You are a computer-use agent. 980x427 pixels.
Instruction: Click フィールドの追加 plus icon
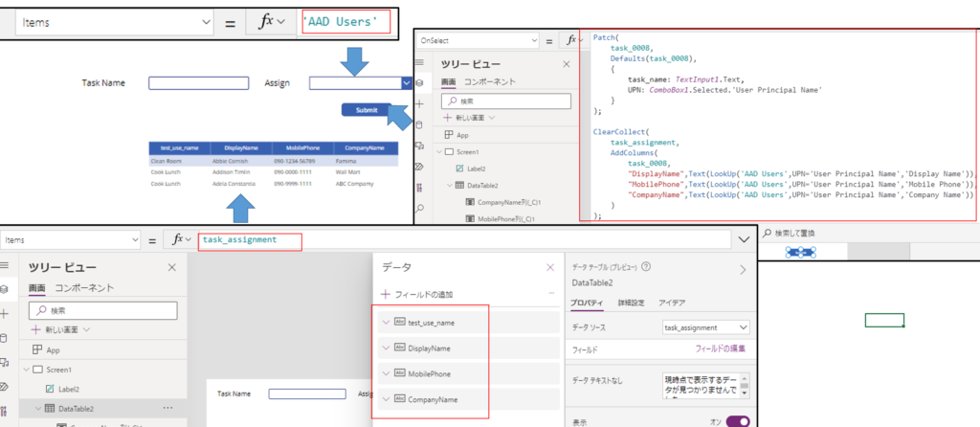coord(386,294)
